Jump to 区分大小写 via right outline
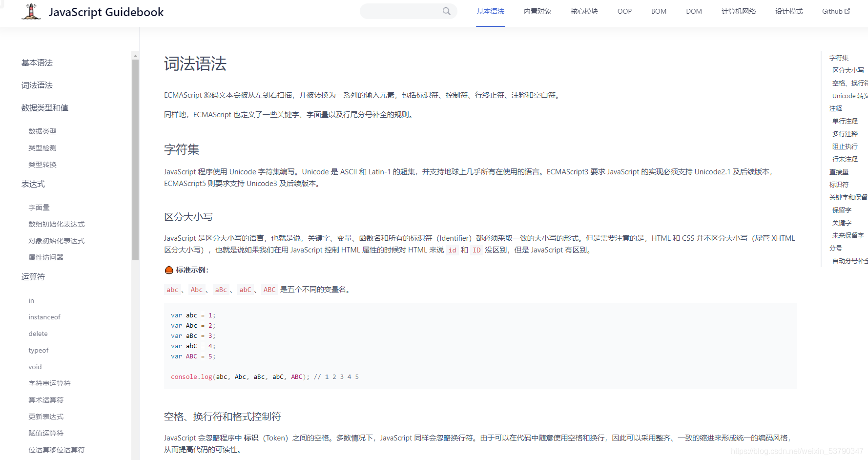 pyautogui.click(x=847, y=70)
